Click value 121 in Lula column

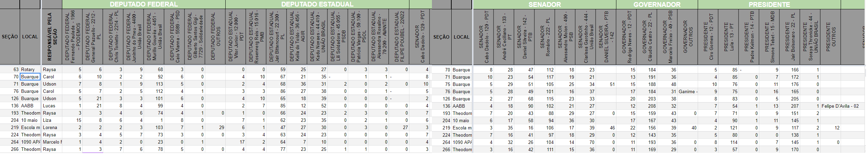[x=729, y=128]
